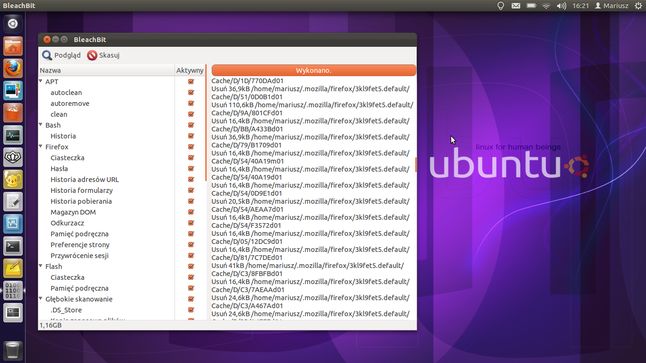Open the workspace switcher launcher icon
The width and height of the screenshot is (646, 363).
tap(13, 313)
